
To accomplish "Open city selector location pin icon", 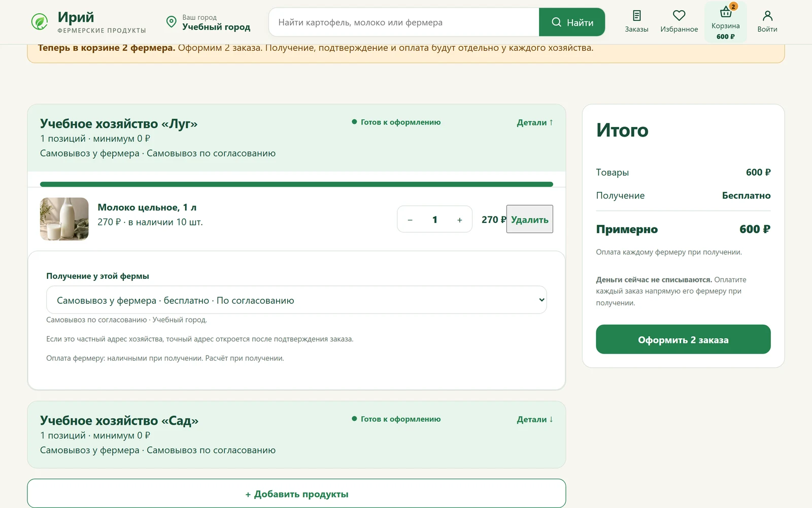I will 172,22.
